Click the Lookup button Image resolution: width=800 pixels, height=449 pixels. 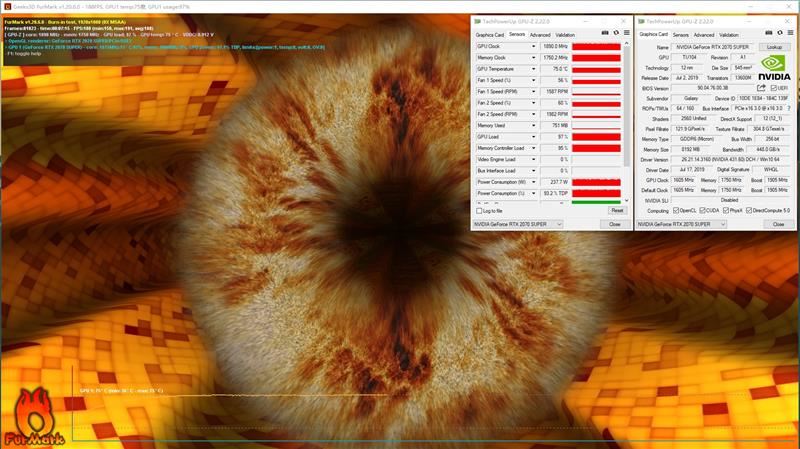(774, 47)
